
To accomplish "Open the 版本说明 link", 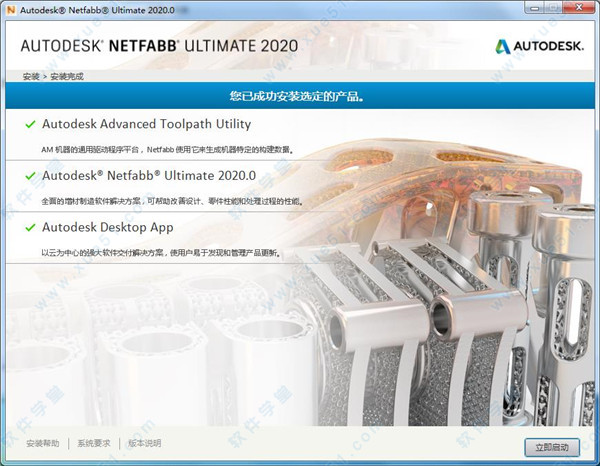I will tap(143, 443).
